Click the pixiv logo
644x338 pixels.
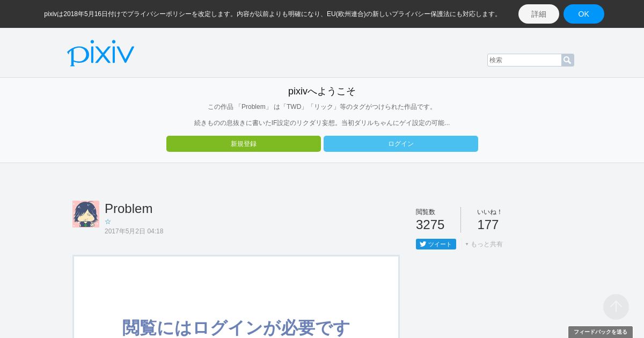(x=100, y=53)
